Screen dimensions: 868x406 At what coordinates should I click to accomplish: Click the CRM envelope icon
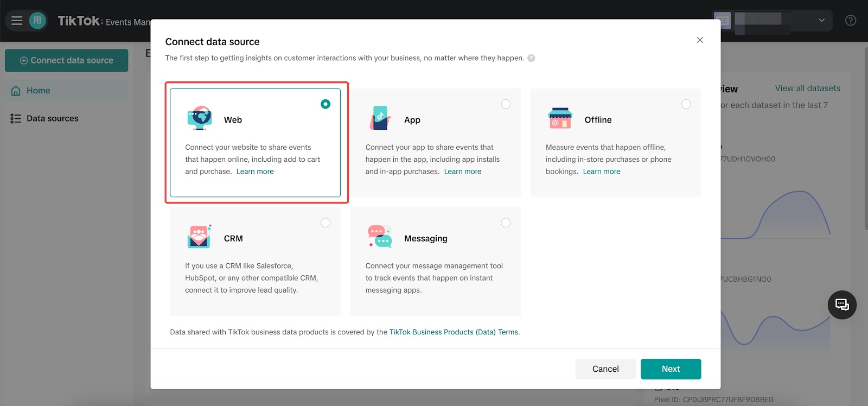(199, 237)
